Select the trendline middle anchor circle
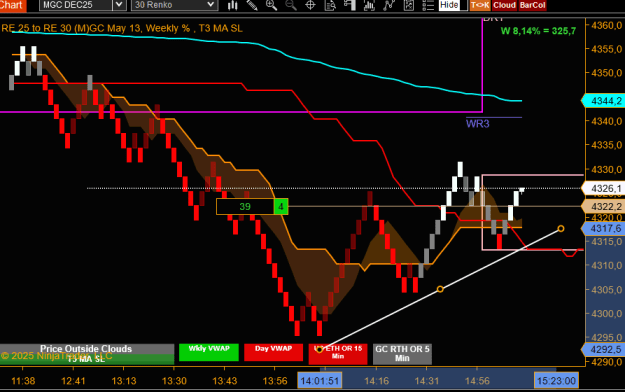The height and width of the screenshot is (392, 625). [x=440, y=289]
